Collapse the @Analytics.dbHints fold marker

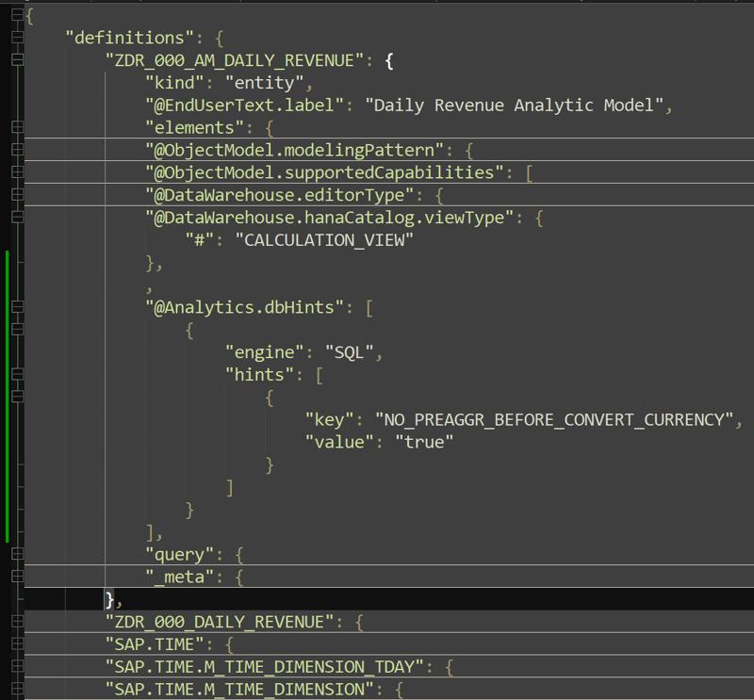[17, 307]
